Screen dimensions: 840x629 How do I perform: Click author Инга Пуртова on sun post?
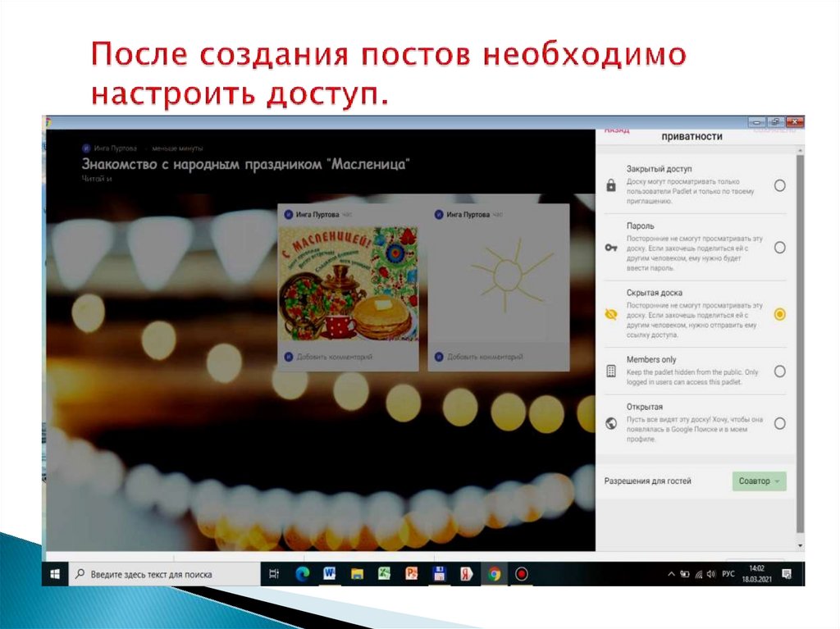tap(468, 215)
